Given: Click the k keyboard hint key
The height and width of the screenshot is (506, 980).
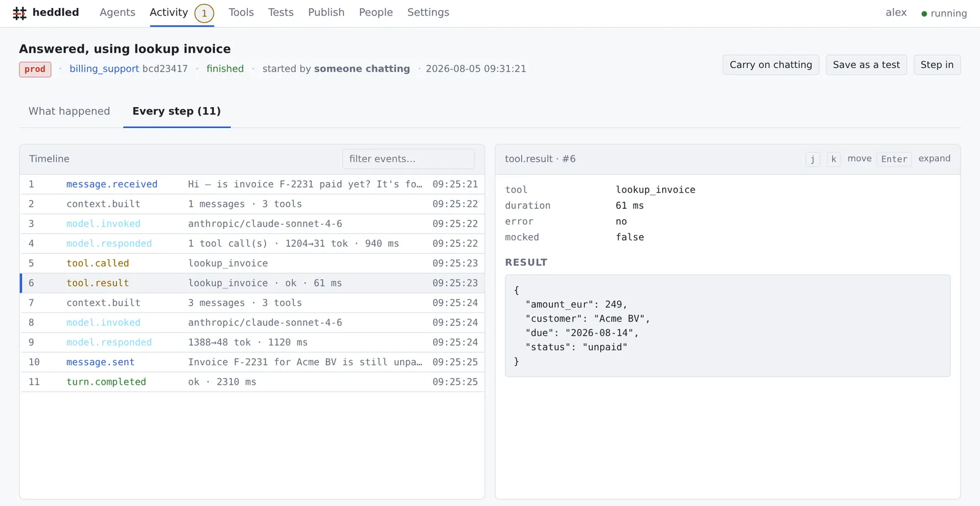Looking at the screenshot, I should tap(834, 159).
